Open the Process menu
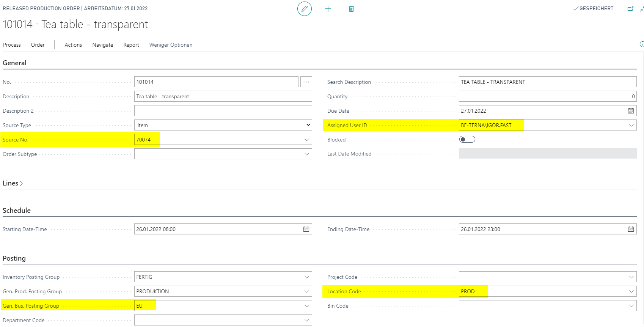The height and width of the screenshot is (327, 644). pyautogui.click(x=12, y=45)
